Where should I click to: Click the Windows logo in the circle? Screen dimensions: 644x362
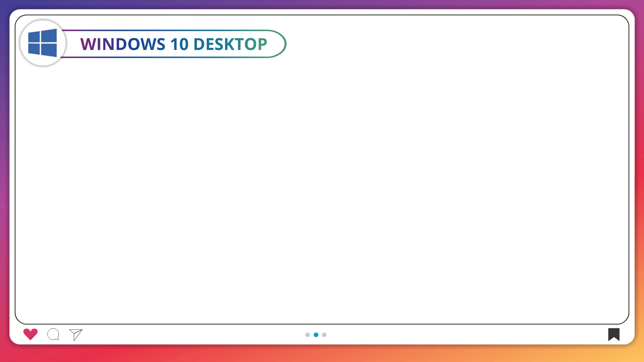point(43,43)
